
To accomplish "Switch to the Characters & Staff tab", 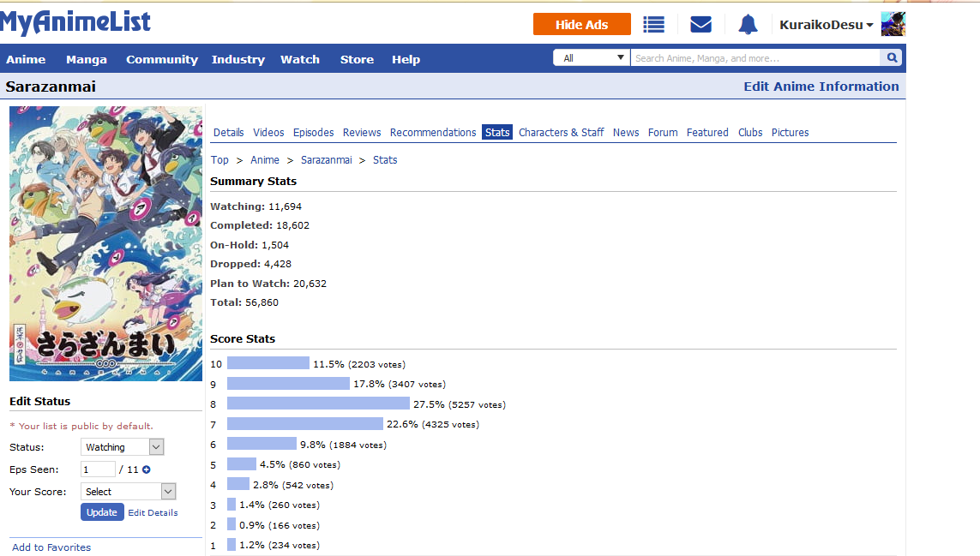I will point(561,133).
